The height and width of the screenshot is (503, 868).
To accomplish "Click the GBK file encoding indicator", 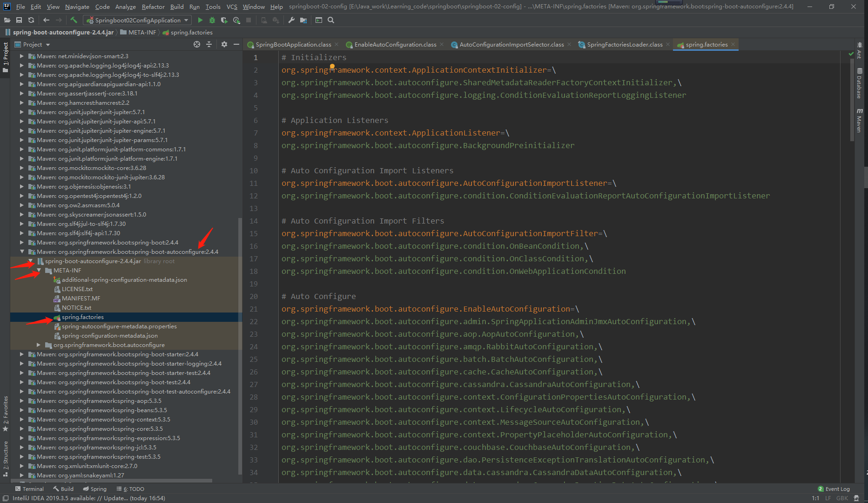I will tap(842, 498).
